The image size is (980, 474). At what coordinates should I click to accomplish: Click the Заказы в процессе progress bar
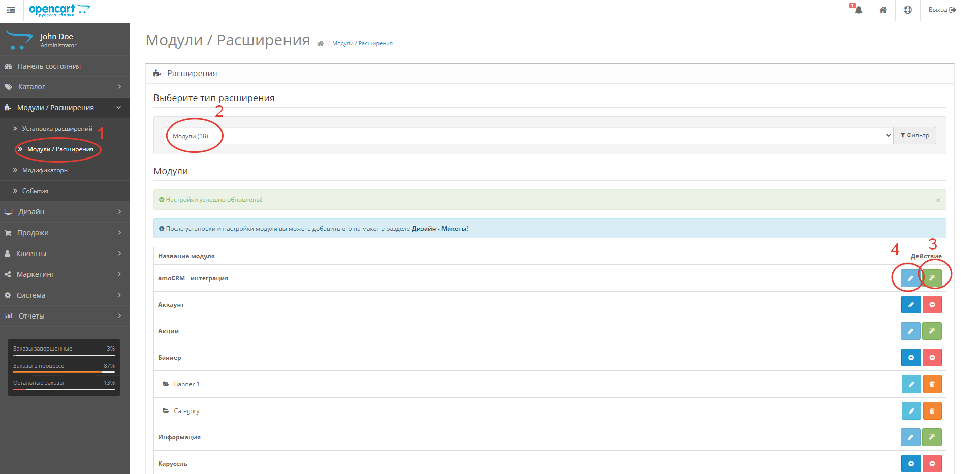click(x=64, y=371)
